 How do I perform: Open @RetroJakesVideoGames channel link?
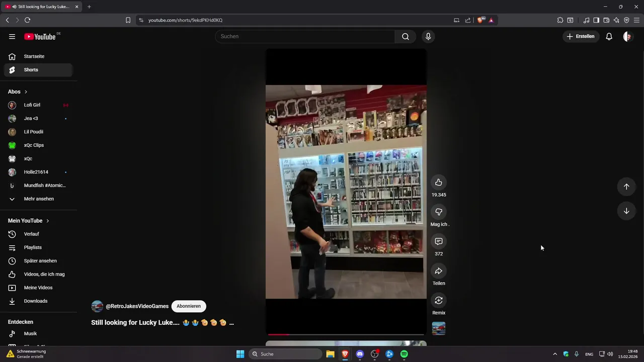point(137,306)
